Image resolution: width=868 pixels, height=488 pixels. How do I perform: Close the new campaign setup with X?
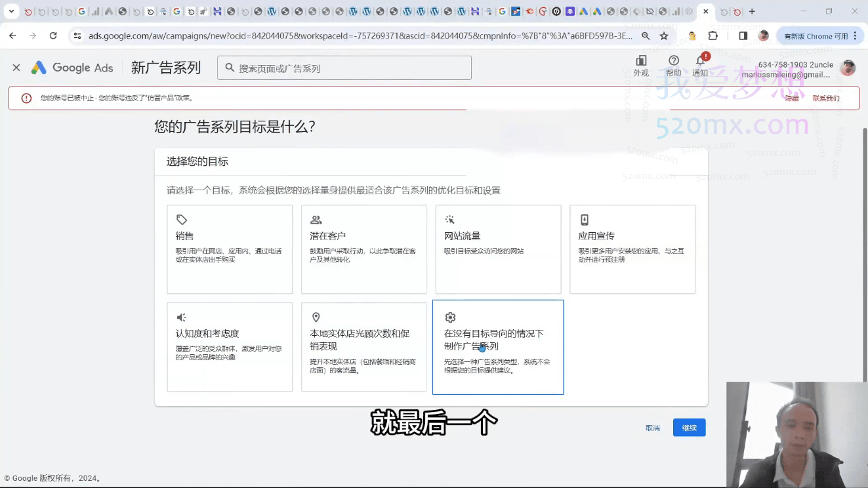click(16, 68)
